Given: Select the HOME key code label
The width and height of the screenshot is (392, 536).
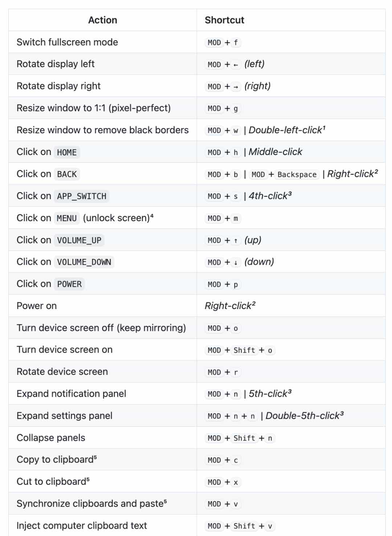Looking at the screenshot, I should [x=67, y=153].
